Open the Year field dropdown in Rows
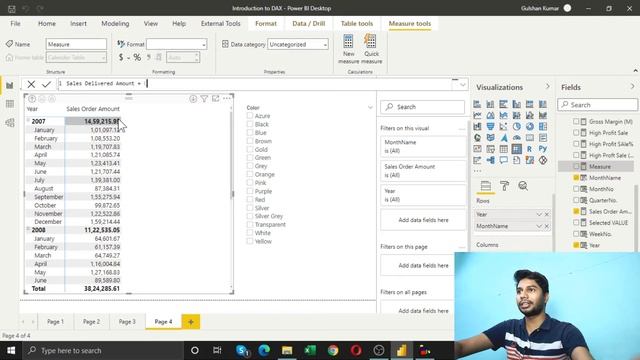640x360 pixels. click(539, 214)
